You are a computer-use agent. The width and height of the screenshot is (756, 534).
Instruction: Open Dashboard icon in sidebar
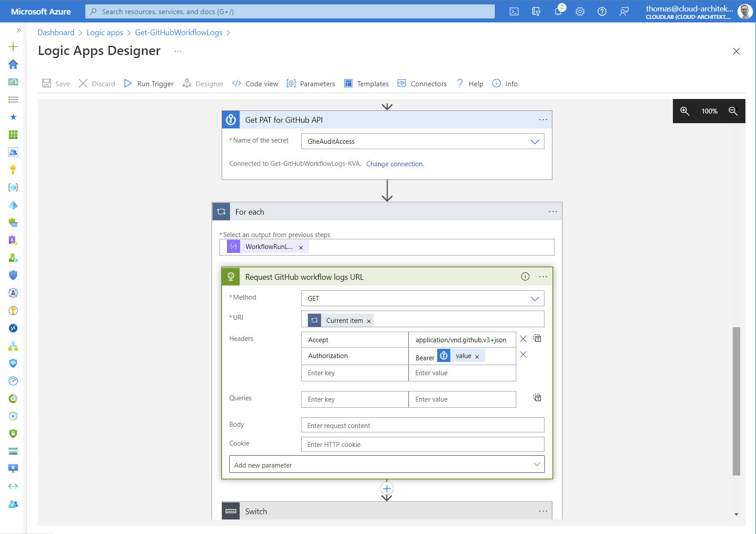(x=13, y=82)
